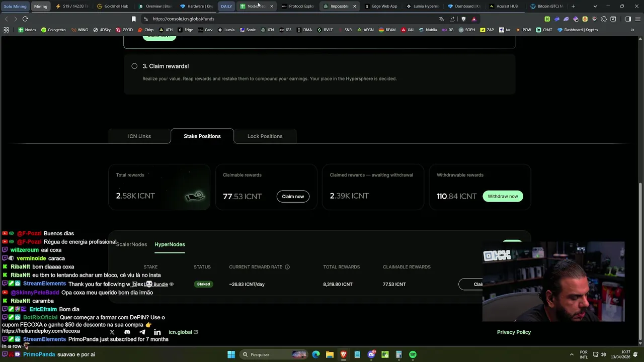Click the 2.58K ICNT total rewards value

(x=135, y=196)
